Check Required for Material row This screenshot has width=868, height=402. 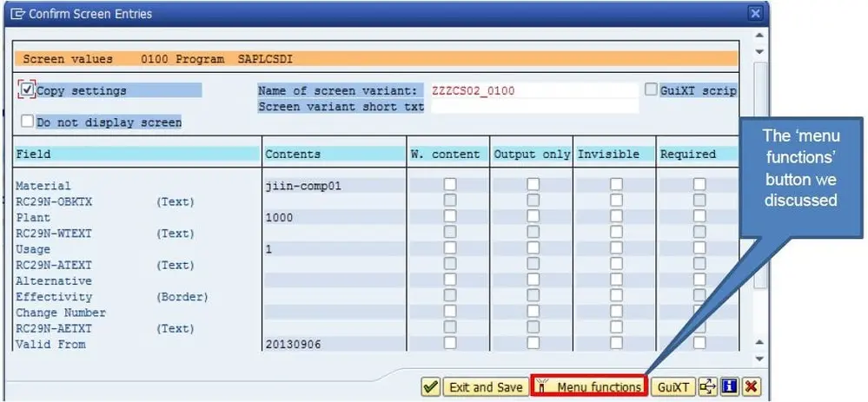pyautogui.click(x=699, y=185)
